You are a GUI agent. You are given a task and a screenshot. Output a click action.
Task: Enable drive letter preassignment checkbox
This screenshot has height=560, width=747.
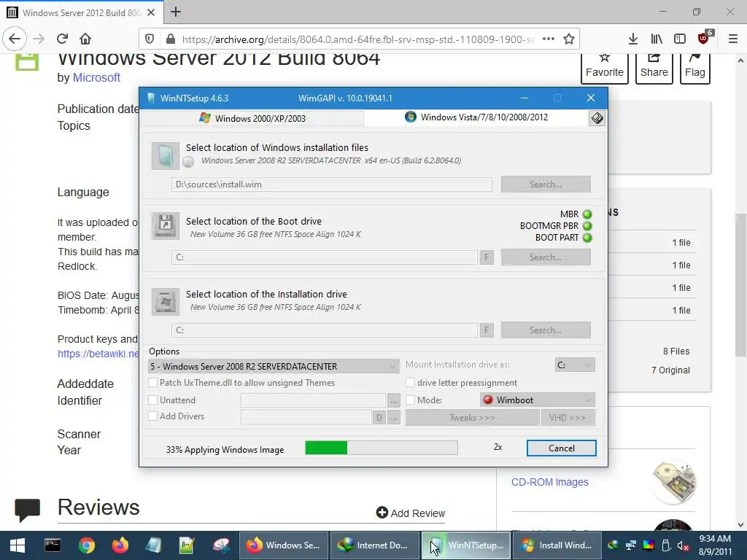coord(410,382)
